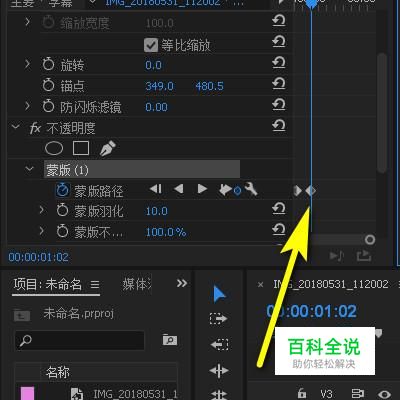400x400 pixels.
Task: Click Effect Controls zoom scrollbar end handle
Action: pyautogui.click(x=370, y=239)
